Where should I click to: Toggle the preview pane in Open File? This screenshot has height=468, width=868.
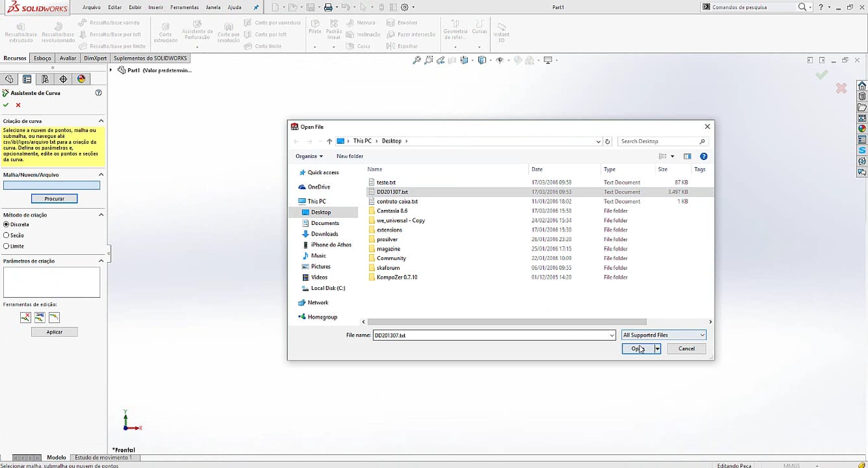[x=687, y=156]
